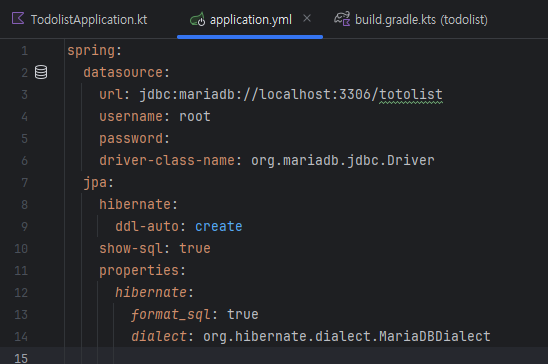
Task: Close the application.yml tab
Action: click(x=307, y=19)
